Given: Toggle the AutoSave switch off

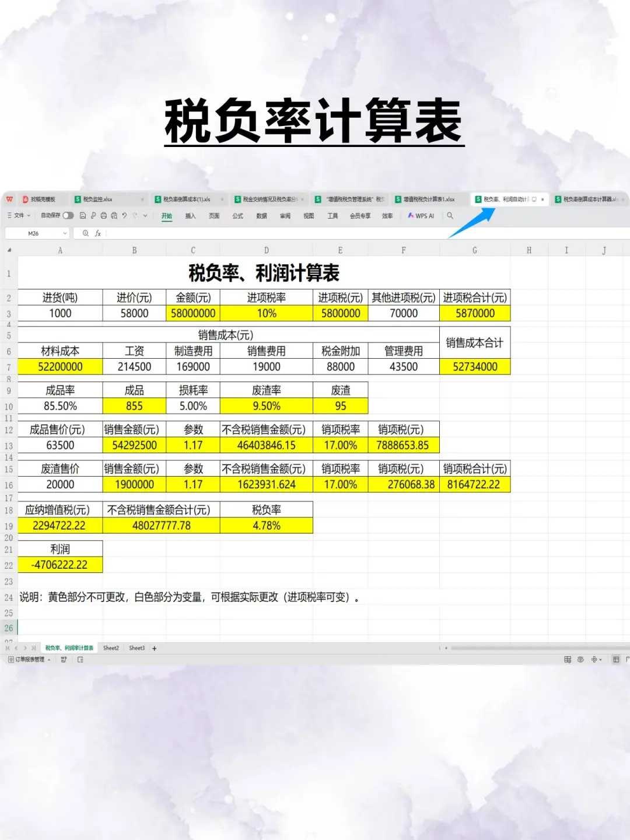Looking at the screenshot, I should click(x=68, y=215).
